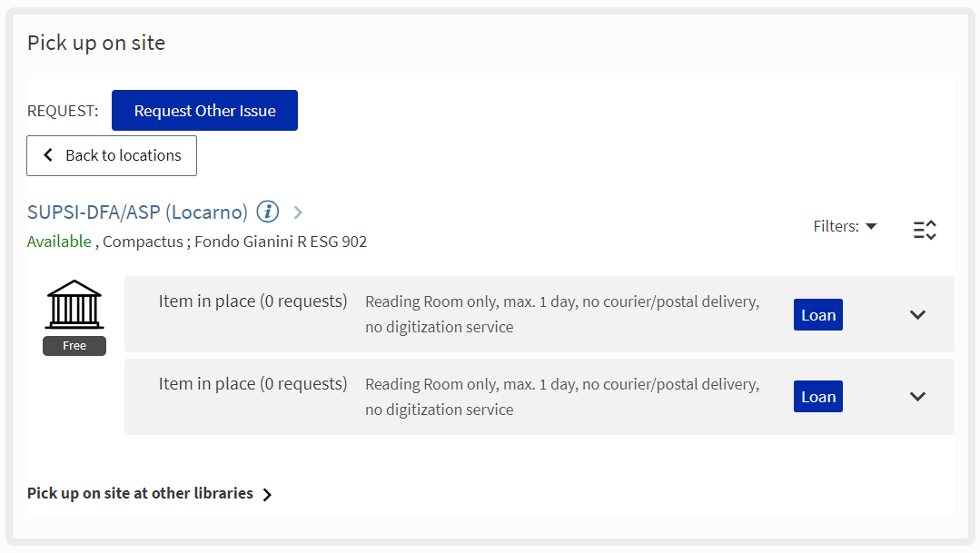Click the arrow after Pick up on site at other libraries

[267, 495]
